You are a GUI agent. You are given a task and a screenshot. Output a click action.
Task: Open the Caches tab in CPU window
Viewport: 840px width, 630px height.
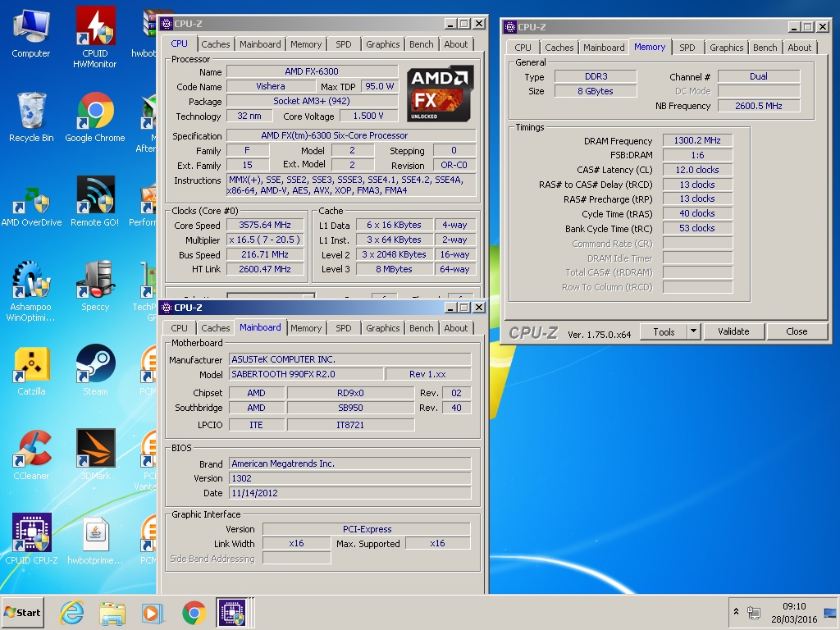pos(216,44)
